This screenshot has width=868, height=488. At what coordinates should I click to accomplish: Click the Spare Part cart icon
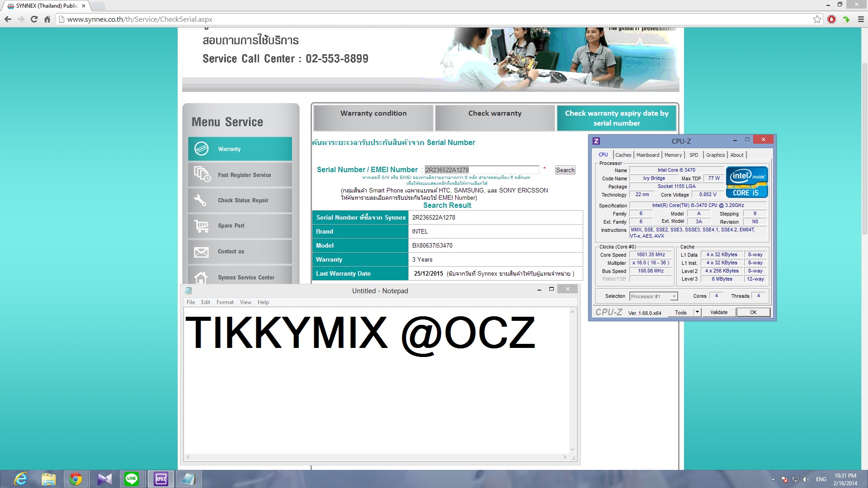[x=202, y=225]
